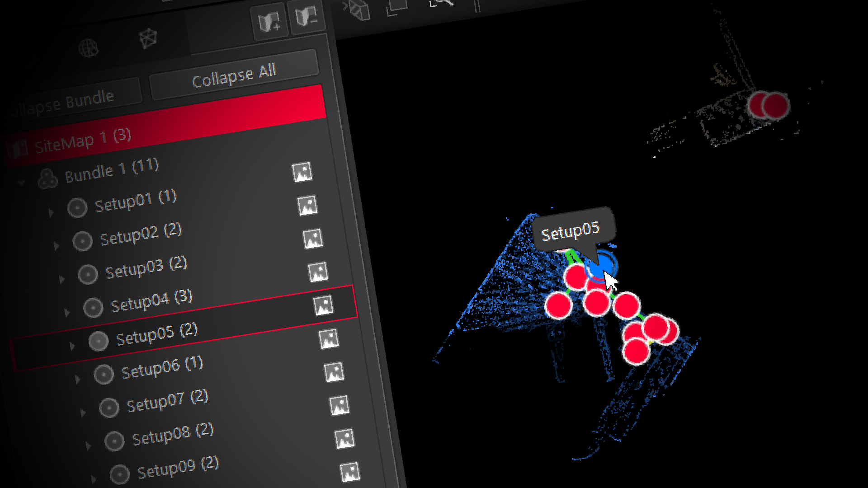Open the wireframe cube tab icon
Viewport: 868px width, 488px height.
click(148, 38)
